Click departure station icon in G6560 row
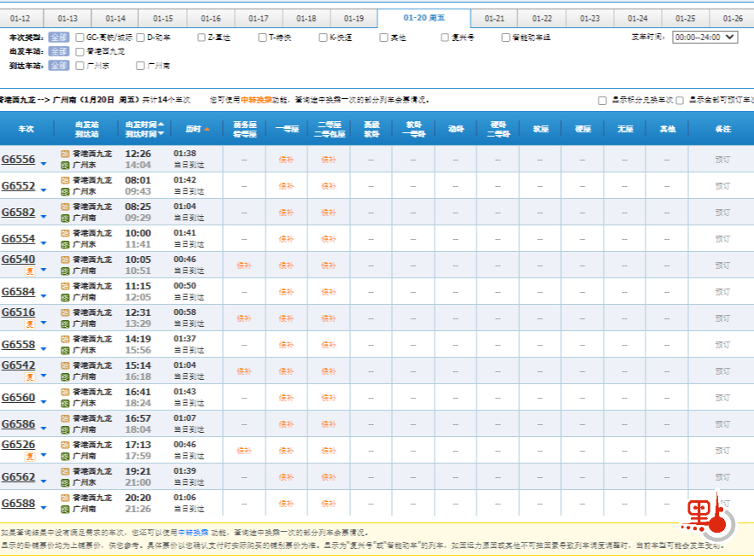 65,392
